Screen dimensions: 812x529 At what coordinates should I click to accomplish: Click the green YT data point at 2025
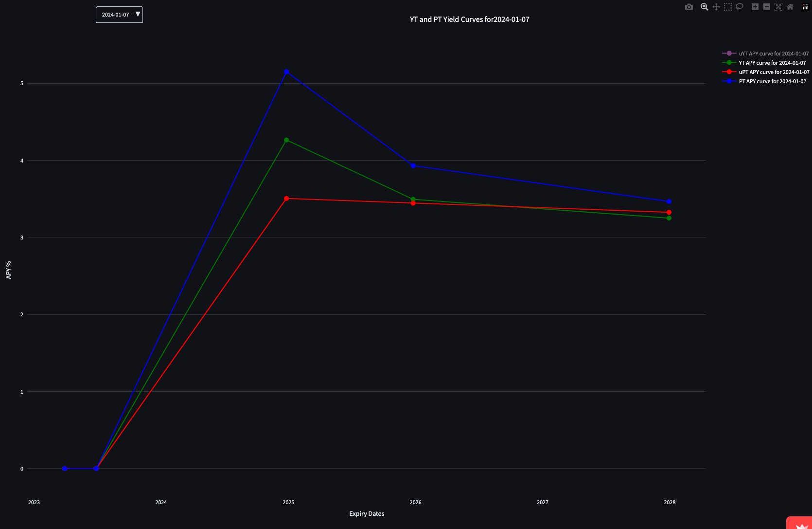286,140
